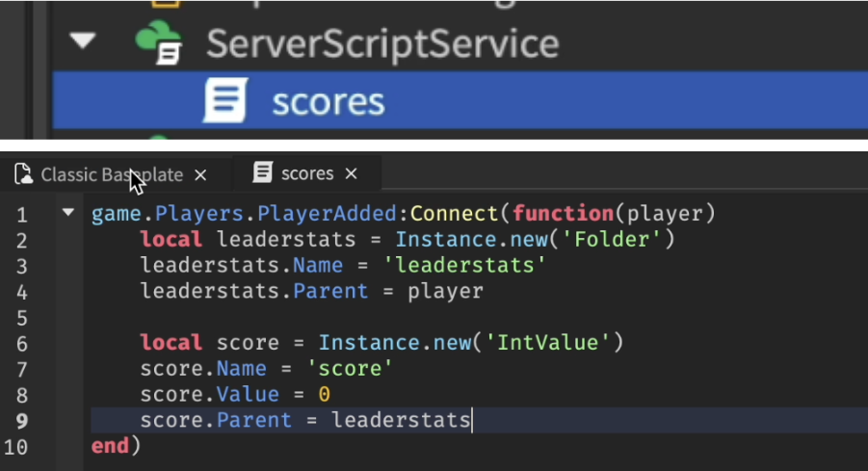Click the scores script icon in explorer
This screenshot has height=471, width=868.
pyautogui.click(x=225, y=100)
